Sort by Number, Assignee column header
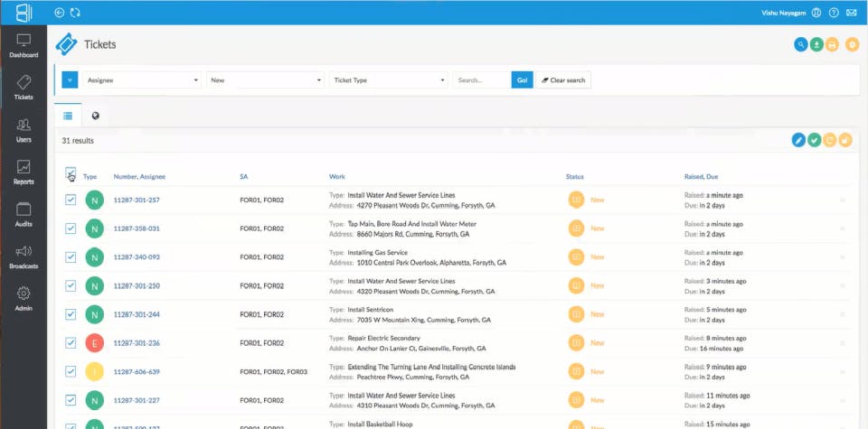Viewport: 868px width, 429px height. [139, 177]
